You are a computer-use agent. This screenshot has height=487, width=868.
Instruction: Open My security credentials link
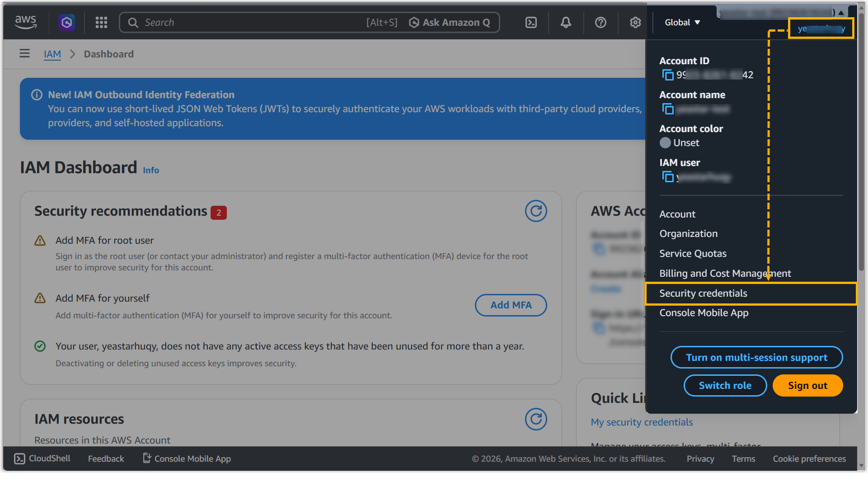pos(642,422)
